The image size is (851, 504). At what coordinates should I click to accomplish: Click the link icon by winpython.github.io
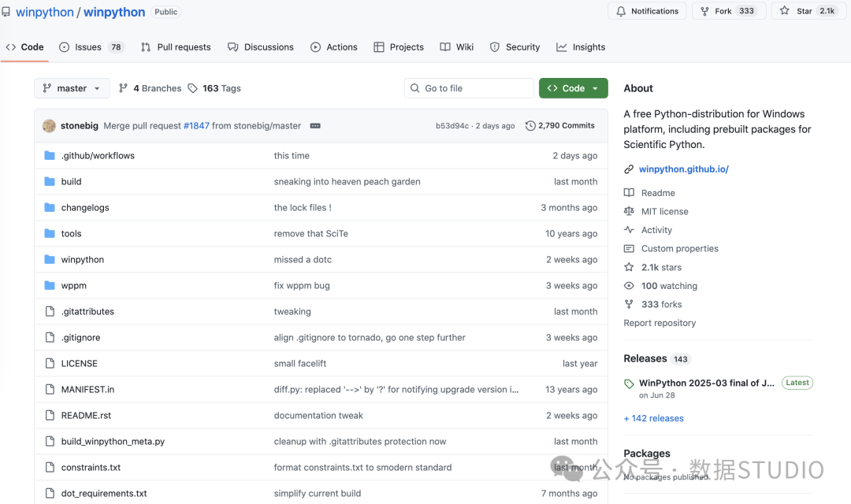pyautogui.click(x=629, y=169)
